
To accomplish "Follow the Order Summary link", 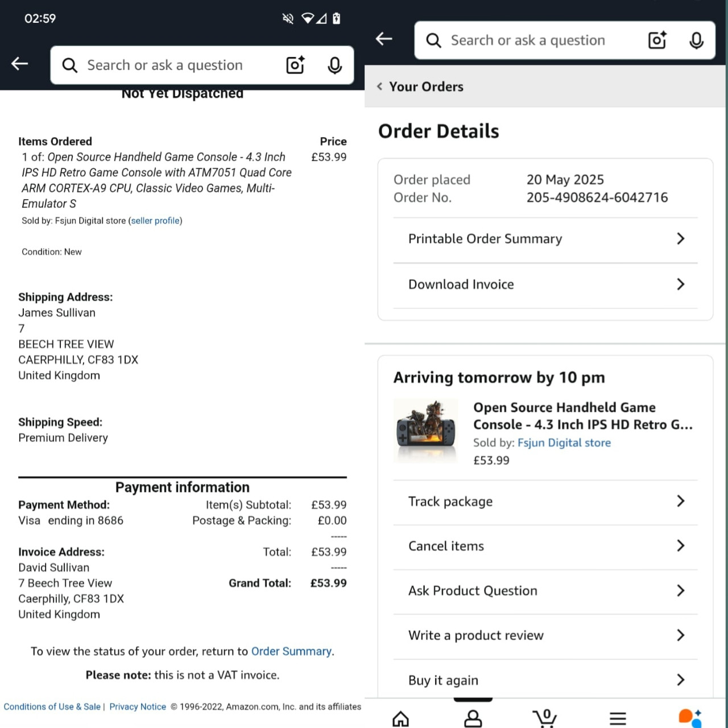I will (x=291, y=651).
